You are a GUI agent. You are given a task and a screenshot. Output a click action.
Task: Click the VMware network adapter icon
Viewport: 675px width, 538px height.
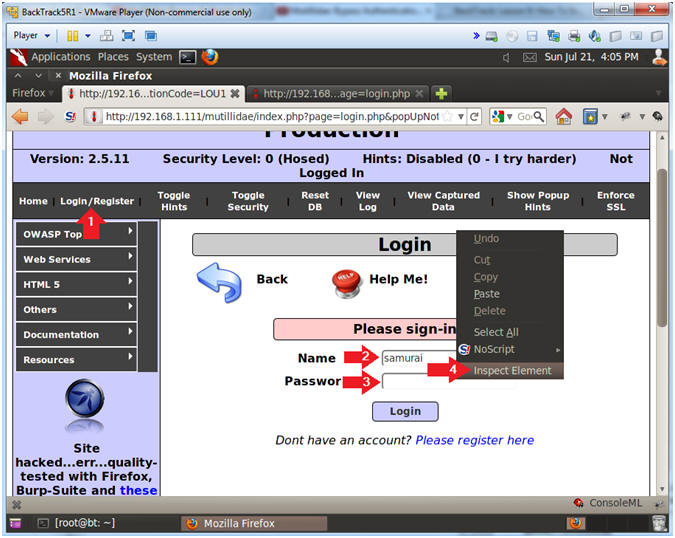coord(553,36)
